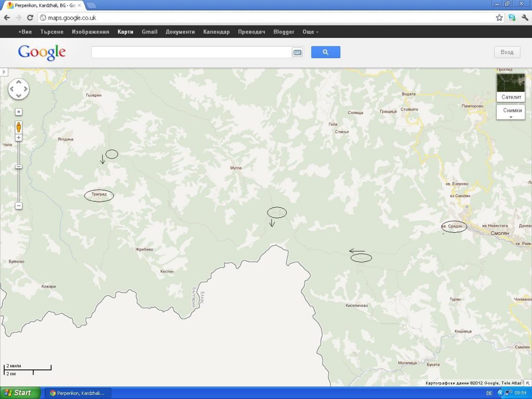This screenshot has width=532, height=399.
Task: Click the Пампорово map label
Action: (x=473, y=106)
